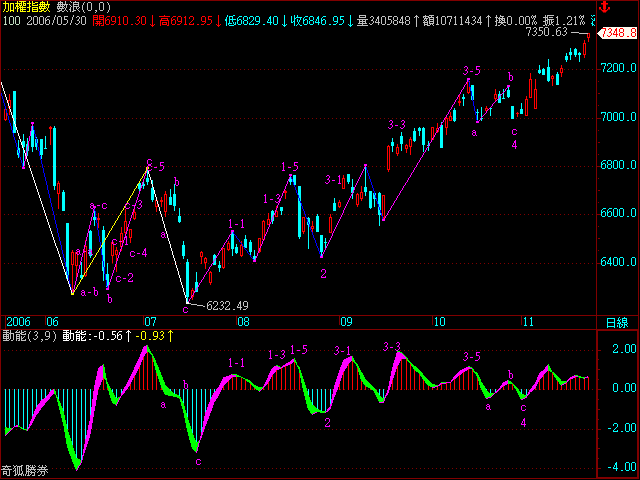The width and height of the screenshot is (640, 480).
Task: Click the 2006 year marker on date axis
Action: (17, 322)
